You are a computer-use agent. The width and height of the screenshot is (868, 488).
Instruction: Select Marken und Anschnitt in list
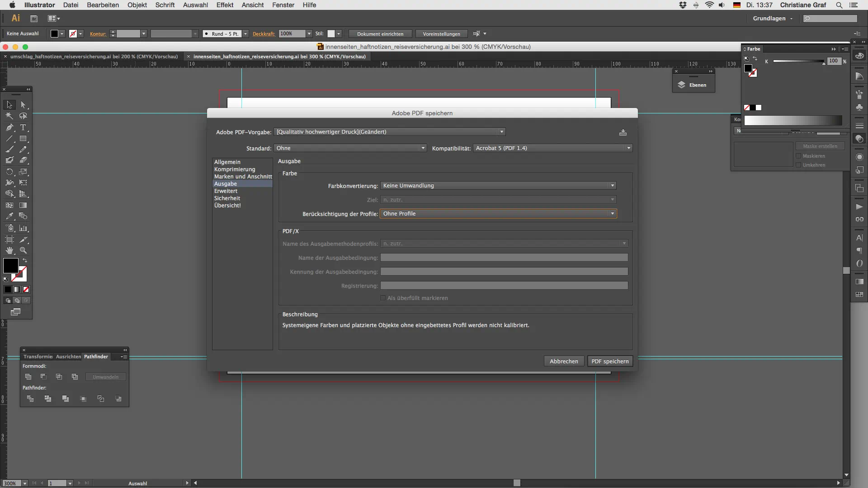[x=243, y=177]
